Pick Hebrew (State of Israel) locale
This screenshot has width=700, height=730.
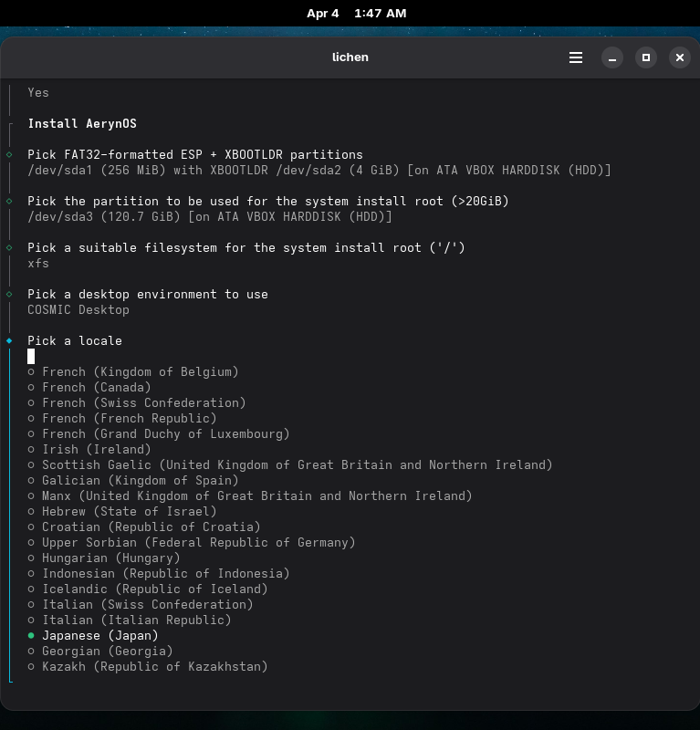[x=129, y=511]
